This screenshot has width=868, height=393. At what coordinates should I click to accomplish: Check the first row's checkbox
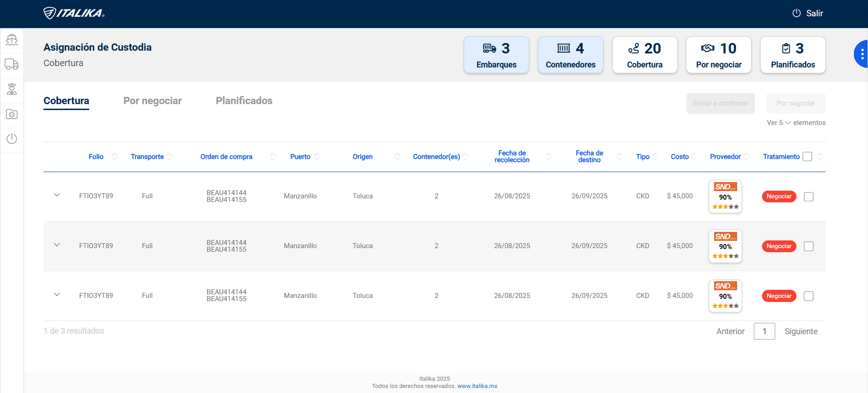(x=808, y=196)
